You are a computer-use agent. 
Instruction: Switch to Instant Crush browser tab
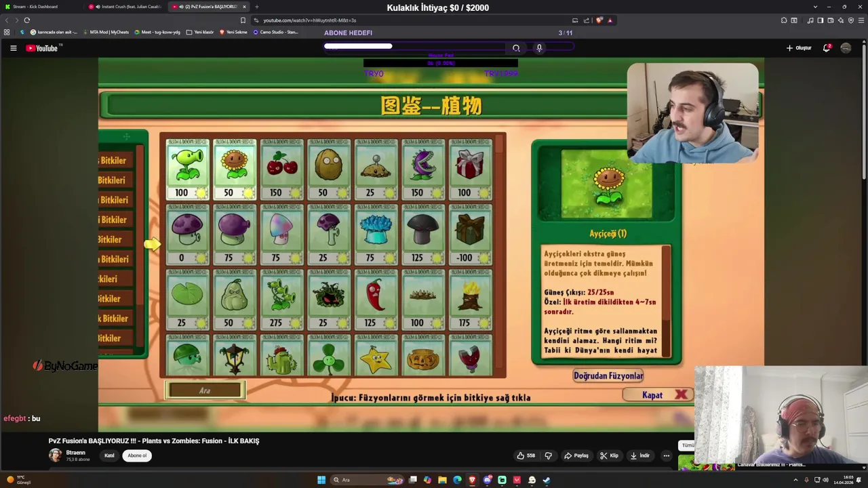[126, 7]
